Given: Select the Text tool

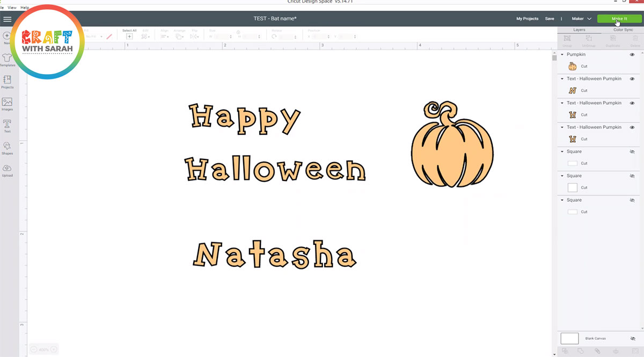Looking at the screenshot, I should [x=7, y=126].
